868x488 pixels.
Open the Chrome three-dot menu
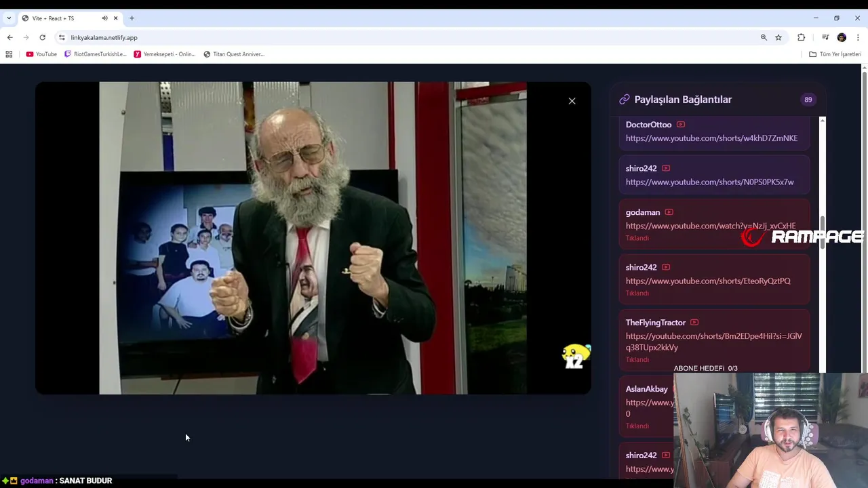(858, 37)
